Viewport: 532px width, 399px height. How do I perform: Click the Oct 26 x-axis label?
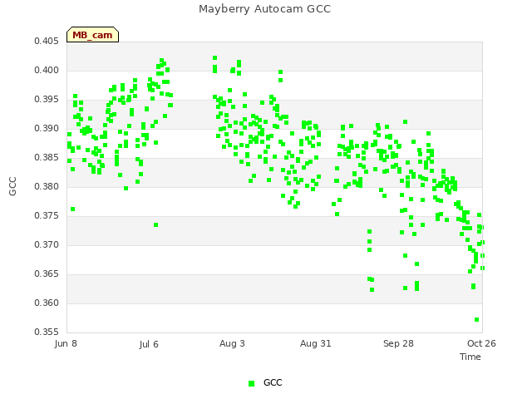[x=481, y=343]
